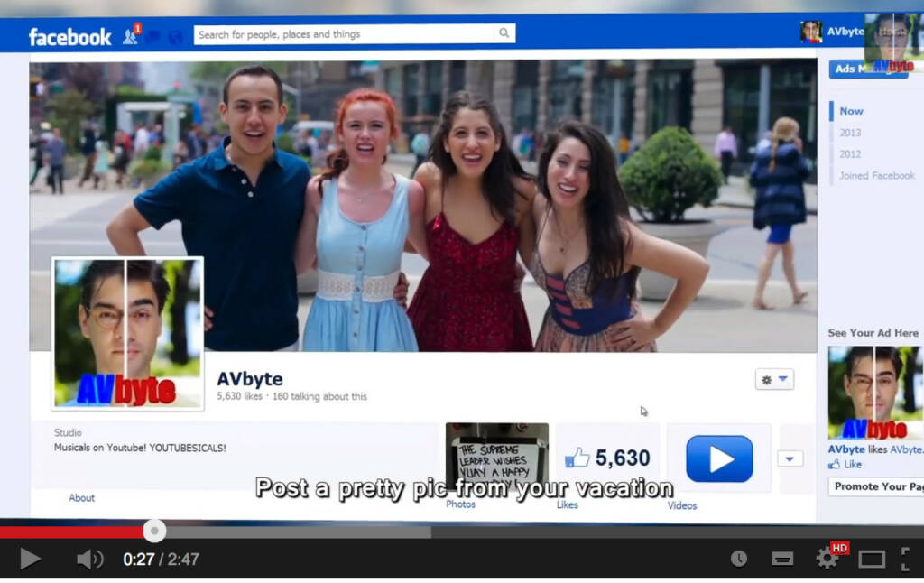This screenshot has width=924, height=583.
Task: Open the page settings gear dropdown
Action: pyautogui.click(x=774, y=380)
